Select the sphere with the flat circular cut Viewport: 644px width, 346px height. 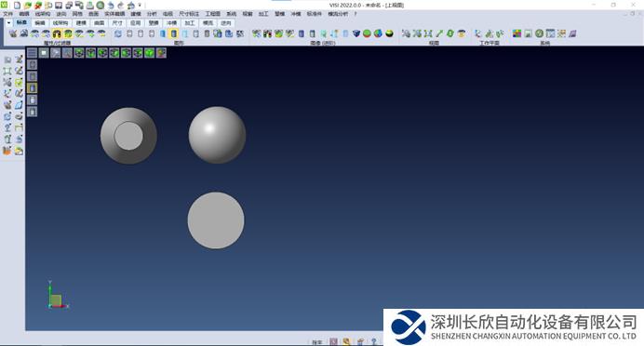[x=128, y=136]
